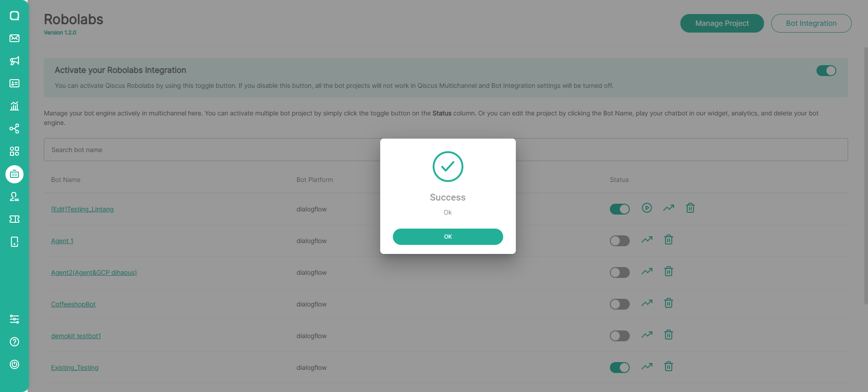This screenshot has height=392, width=868.
Task: Open Manage Project
Action: coord(722,24)
